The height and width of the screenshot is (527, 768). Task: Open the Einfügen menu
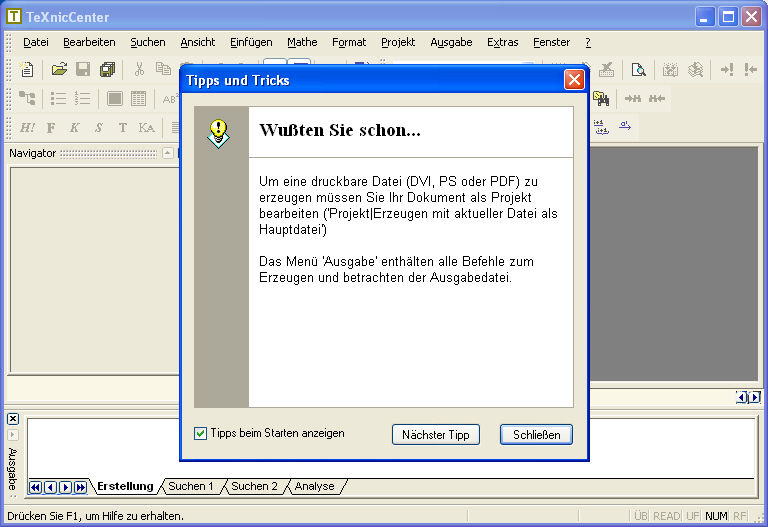[x=251, y=42]
